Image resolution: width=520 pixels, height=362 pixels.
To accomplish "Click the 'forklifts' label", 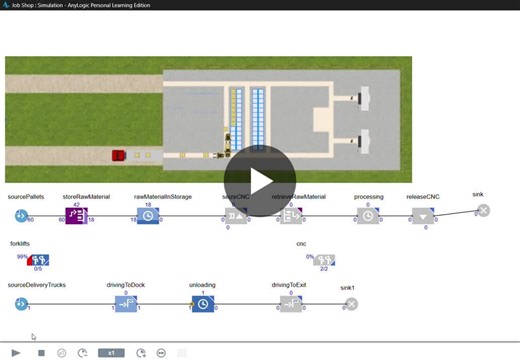I will click(20, 243).
